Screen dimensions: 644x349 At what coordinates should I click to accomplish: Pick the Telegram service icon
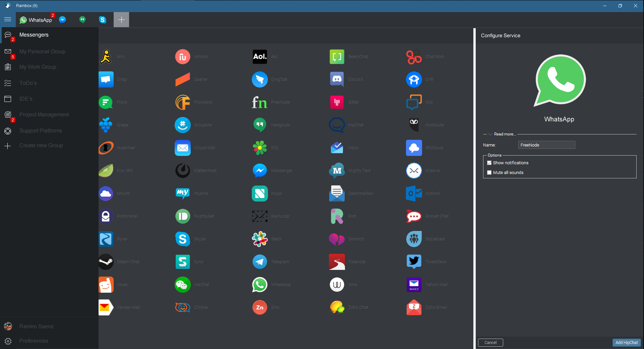260,262
